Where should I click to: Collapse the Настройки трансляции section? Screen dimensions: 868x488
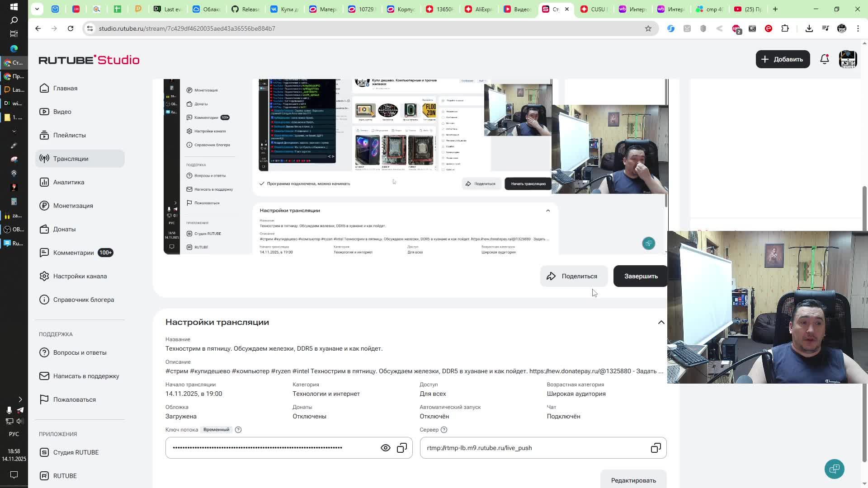click(661, 322)
